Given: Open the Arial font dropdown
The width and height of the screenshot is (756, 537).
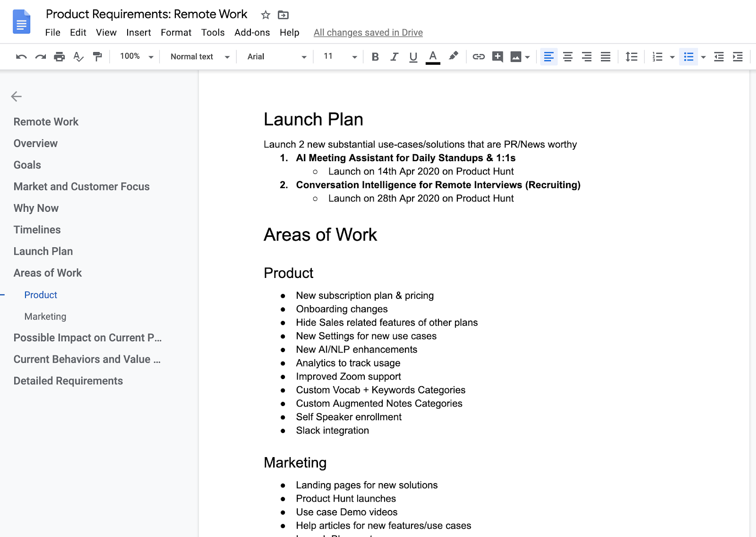Looking at the screenshot, I should tap(277, 57).
